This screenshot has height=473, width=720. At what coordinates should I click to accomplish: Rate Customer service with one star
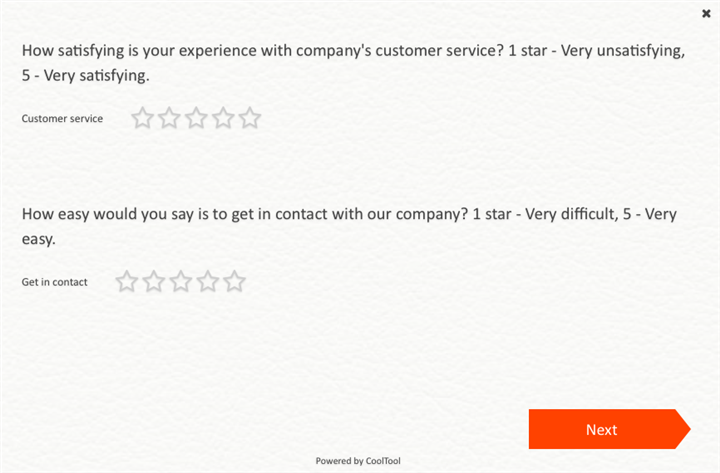[x=143, y=119]
